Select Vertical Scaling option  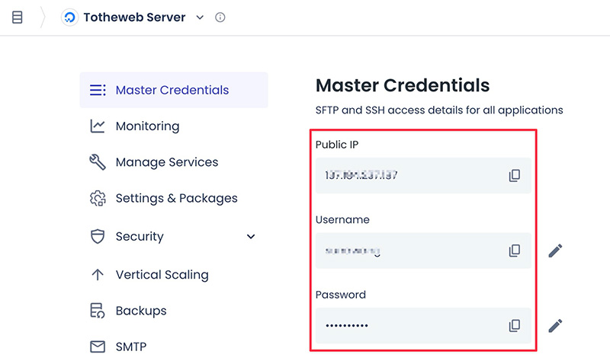[x=162, y=275]
